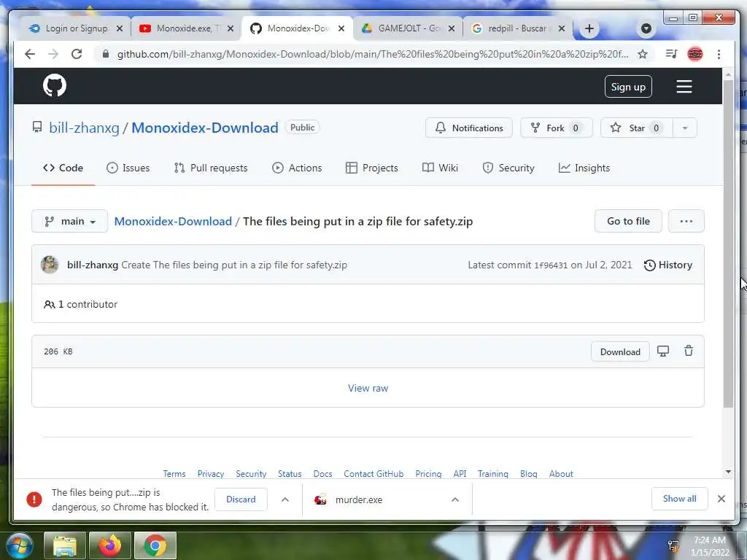Open the Contact GitHub footer link

[x=373, y=474]
